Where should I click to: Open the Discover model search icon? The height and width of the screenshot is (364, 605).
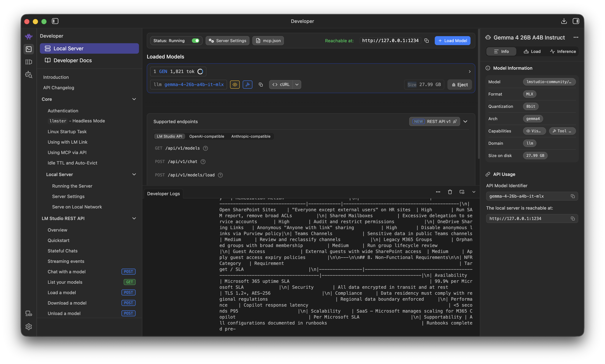[x=29, y=75]
